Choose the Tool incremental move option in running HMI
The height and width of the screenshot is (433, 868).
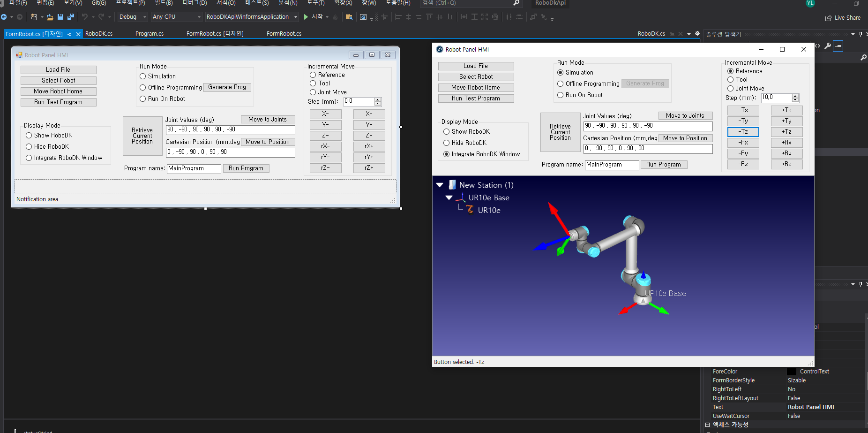coord(730,79)
